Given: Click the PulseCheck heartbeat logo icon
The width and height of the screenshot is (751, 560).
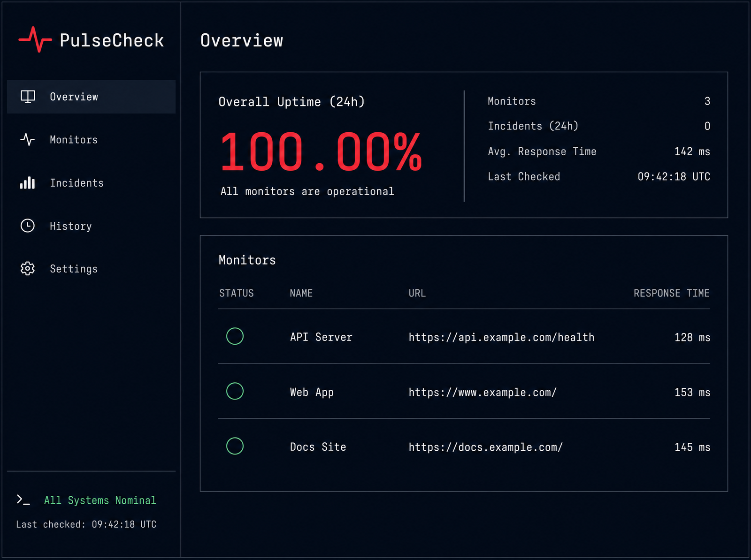Looking at the screenshot, I should point(35,39).
